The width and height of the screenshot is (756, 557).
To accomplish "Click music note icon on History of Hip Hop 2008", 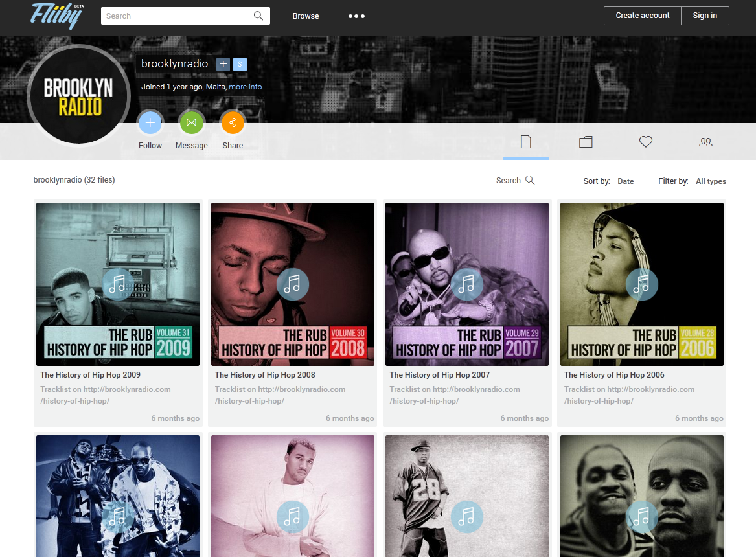I will tap(293, 284).
